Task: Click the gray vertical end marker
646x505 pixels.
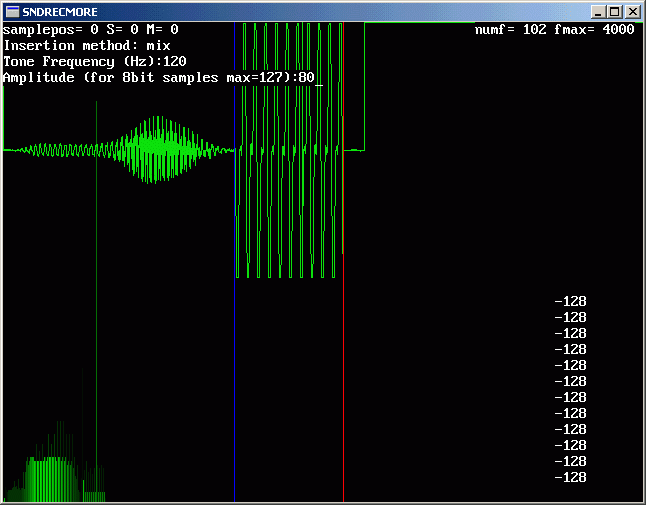Action: click(x=343, y=400)
